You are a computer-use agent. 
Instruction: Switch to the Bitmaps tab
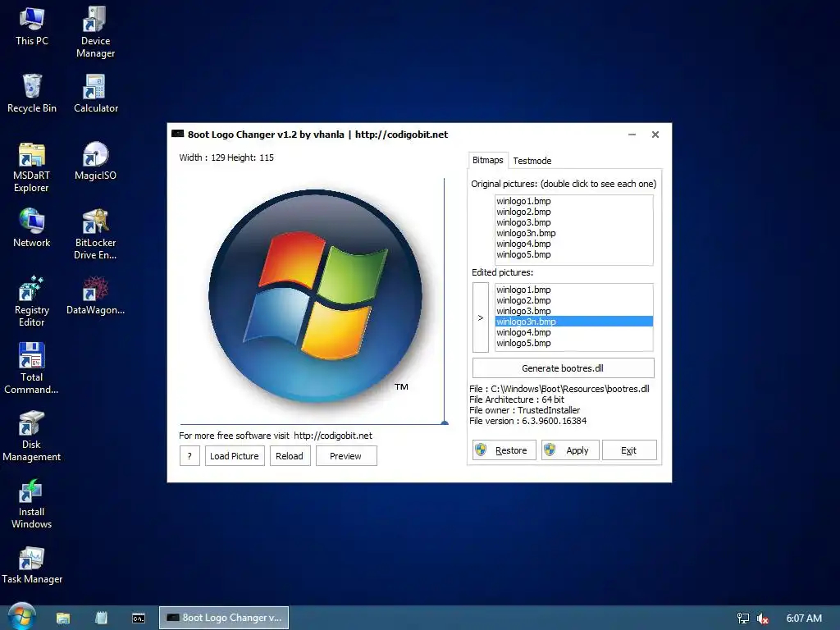(487, 160)
